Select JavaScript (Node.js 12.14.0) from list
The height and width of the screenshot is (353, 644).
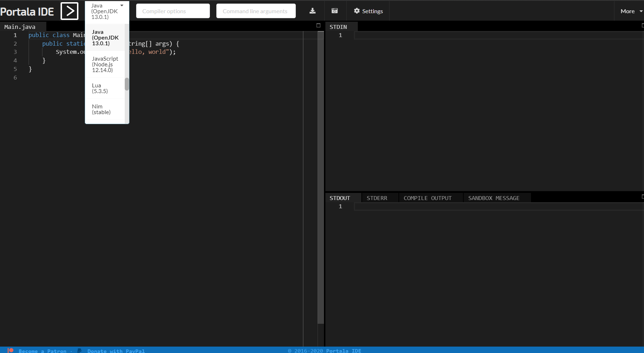click(x=105, y=64)
